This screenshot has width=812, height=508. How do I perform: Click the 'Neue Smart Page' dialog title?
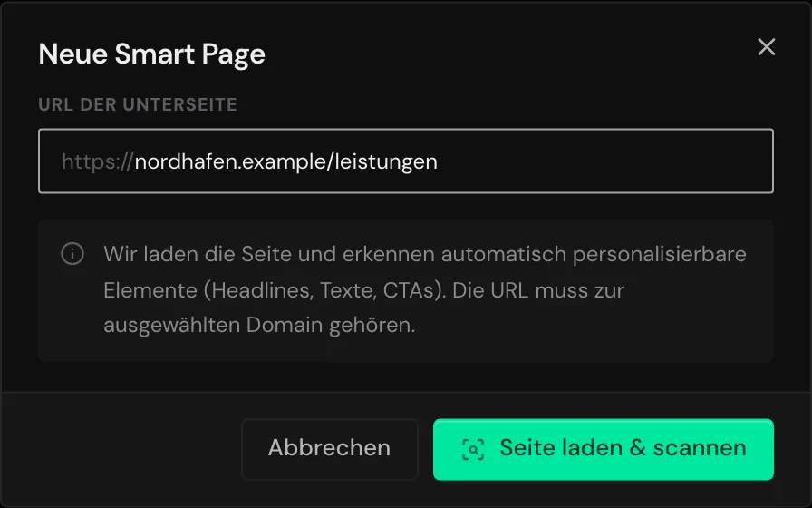(151, 54)
